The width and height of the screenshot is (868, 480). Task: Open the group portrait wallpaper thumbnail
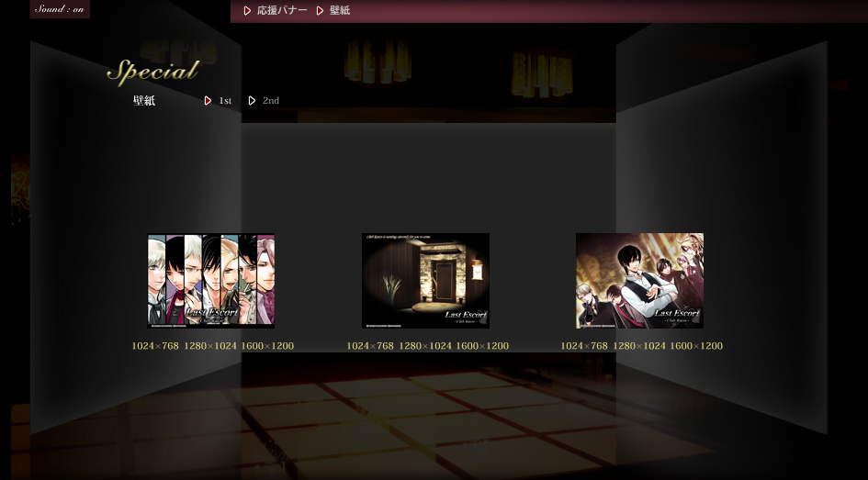[x=639, y=280]
